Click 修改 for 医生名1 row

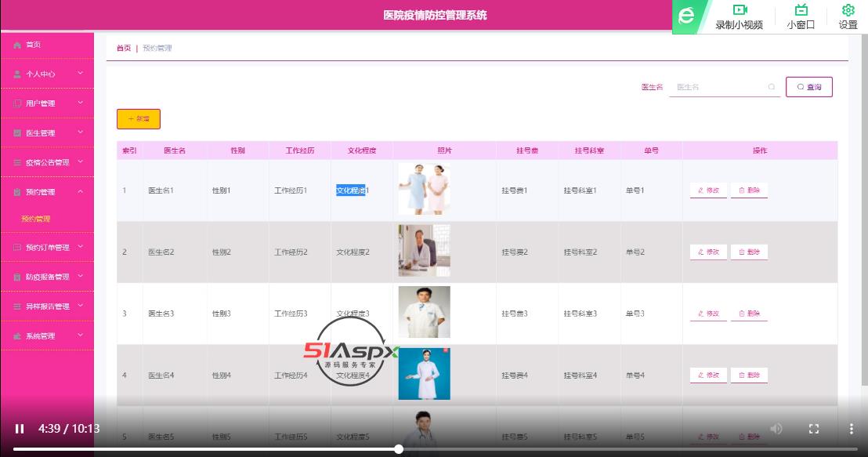(x=708, y=190)
